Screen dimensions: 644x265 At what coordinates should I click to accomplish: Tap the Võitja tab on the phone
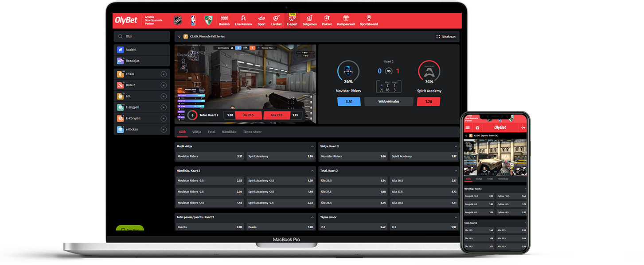click(x=479, y=179)
